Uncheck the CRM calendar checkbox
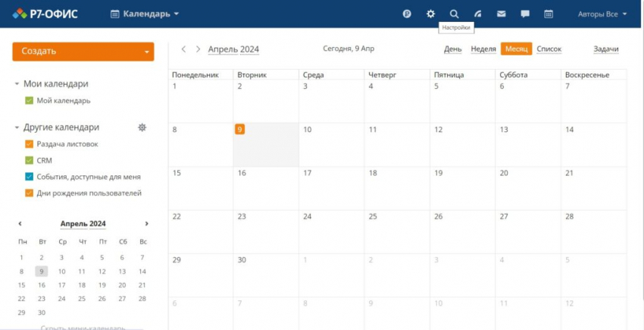 click(29, 160)
